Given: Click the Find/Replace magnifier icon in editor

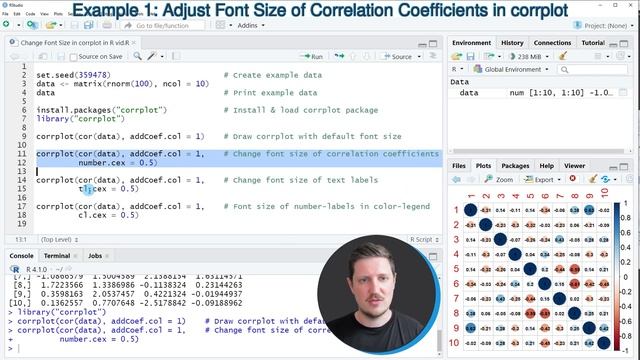Looking at the screenshot, I should [138, 56].
